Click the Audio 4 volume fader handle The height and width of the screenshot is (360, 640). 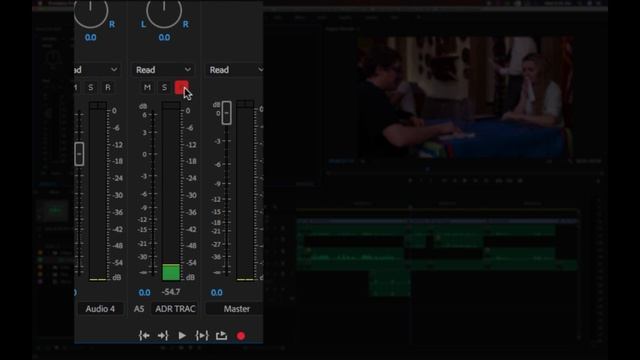pos(79,154)
